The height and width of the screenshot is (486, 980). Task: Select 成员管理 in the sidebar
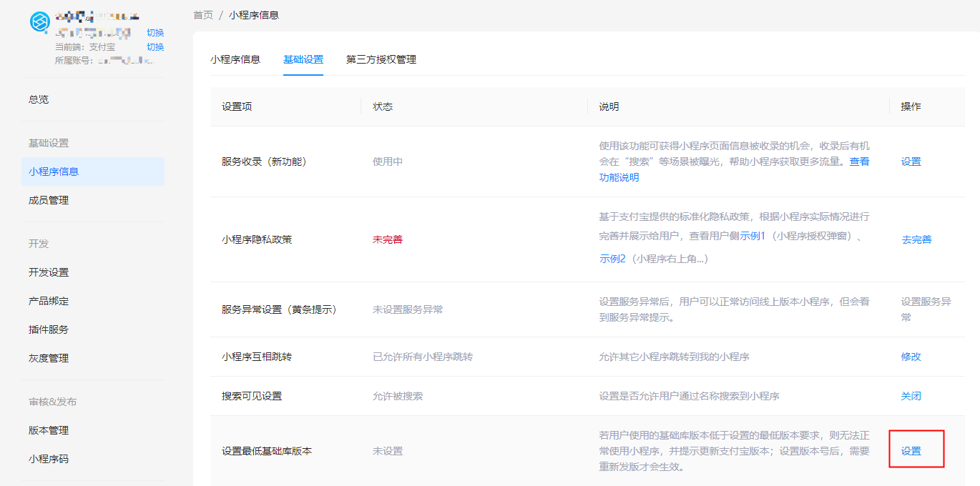click(x=49, y=200)
